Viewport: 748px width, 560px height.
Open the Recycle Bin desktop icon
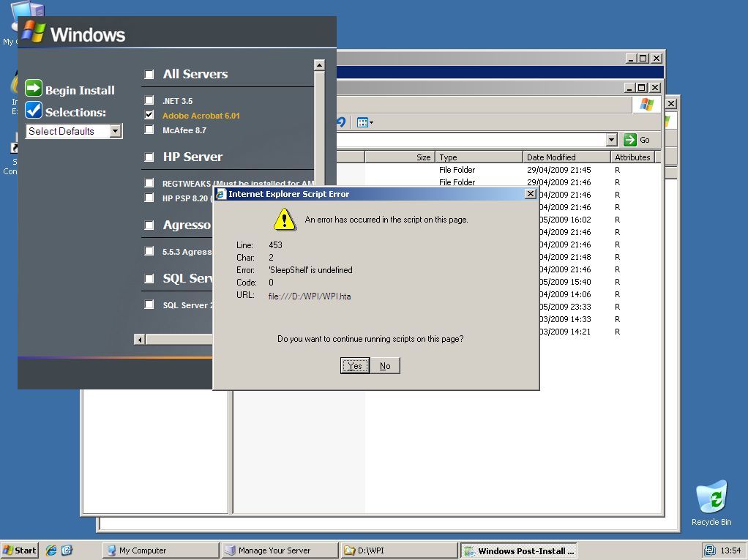(x=711, y=503)
